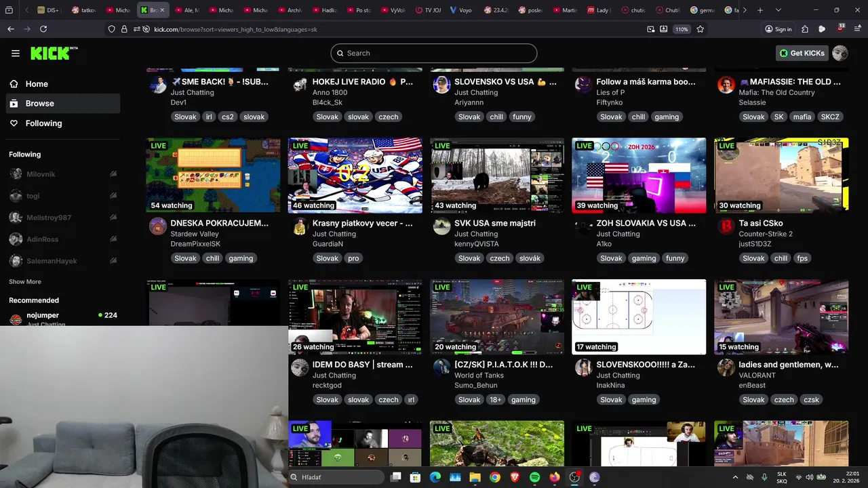Switch to the Voyo browser tab
Viewport: 868px width, 488px height.
[462, 10]
